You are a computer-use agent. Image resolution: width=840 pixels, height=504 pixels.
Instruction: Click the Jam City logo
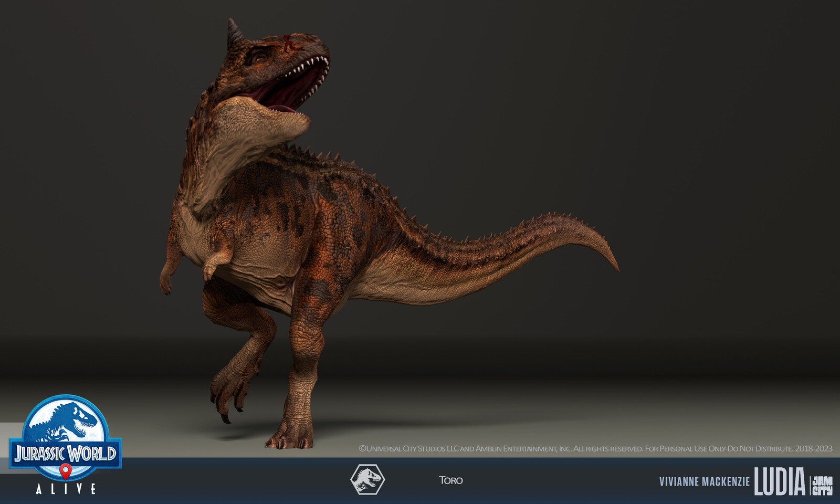coord(822,486)
